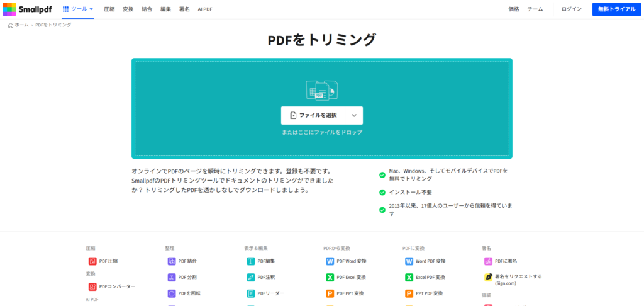The width and height of the screenshot is (644, 306).
Task: Click the Smallpdf logo
Action: click(x=27, y=9)
